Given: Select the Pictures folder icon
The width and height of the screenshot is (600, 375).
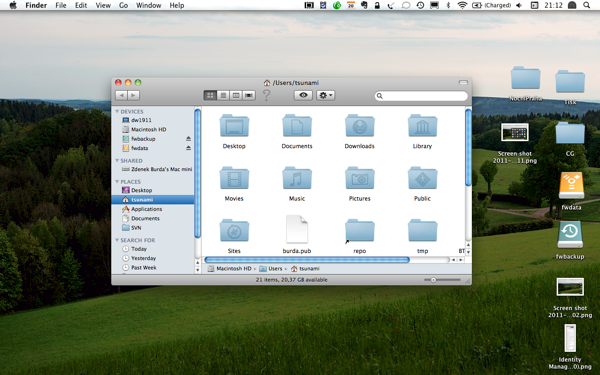Looking at the screenshot, I should click(x=360, y=178).
